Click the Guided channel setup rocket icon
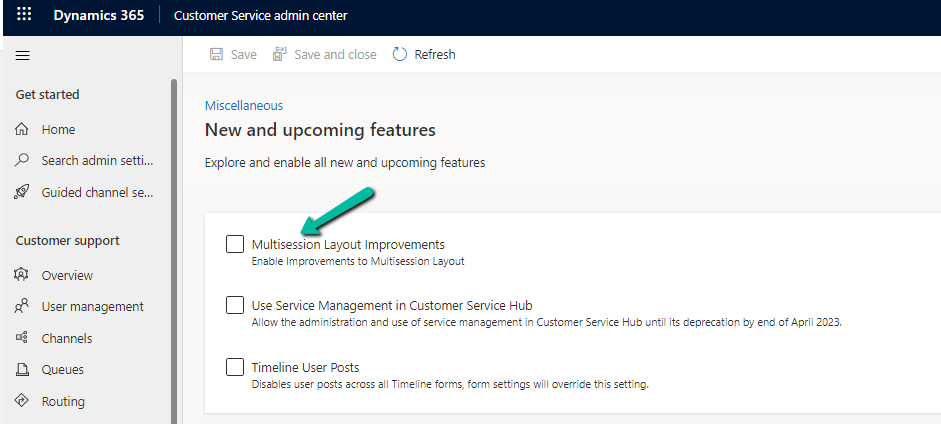 (22, 192)
